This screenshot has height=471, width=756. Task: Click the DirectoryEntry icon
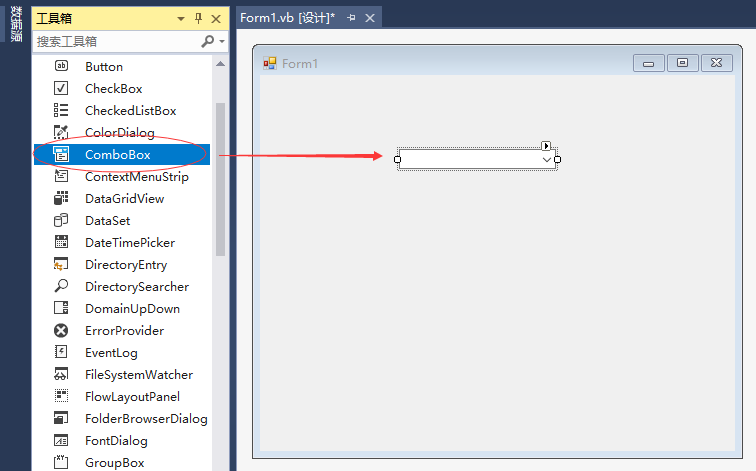61,264
